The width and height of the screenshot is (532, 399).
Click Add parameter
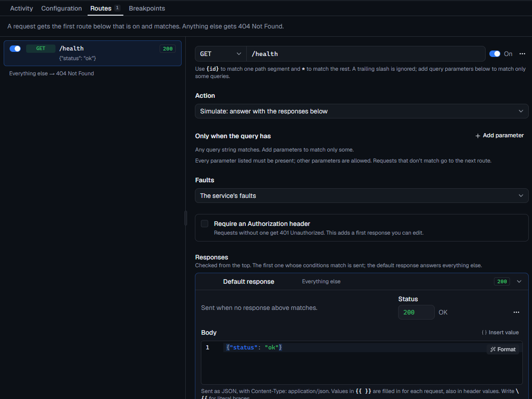[x=499, y=135]
